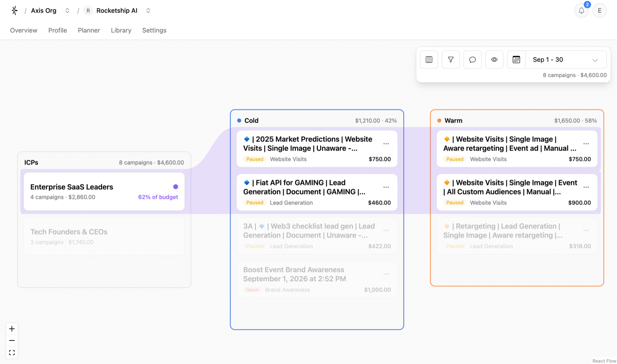Toggle the columns layout icon
Viewport: 617px width, 364px height.
[x=429, y=60]
